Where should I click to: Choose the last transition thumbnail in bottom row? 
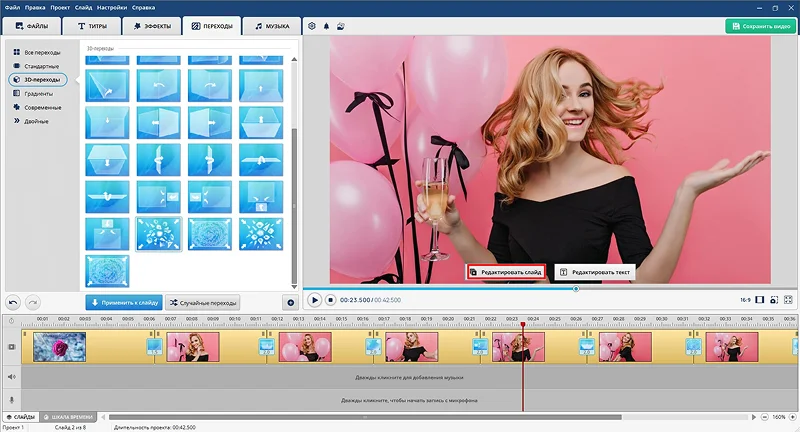coord(107,271)
